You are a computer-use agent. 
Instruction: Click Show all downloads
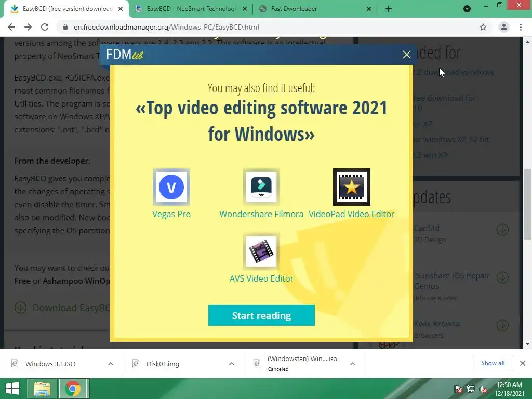pyautogui.click(x=493, y=363)
